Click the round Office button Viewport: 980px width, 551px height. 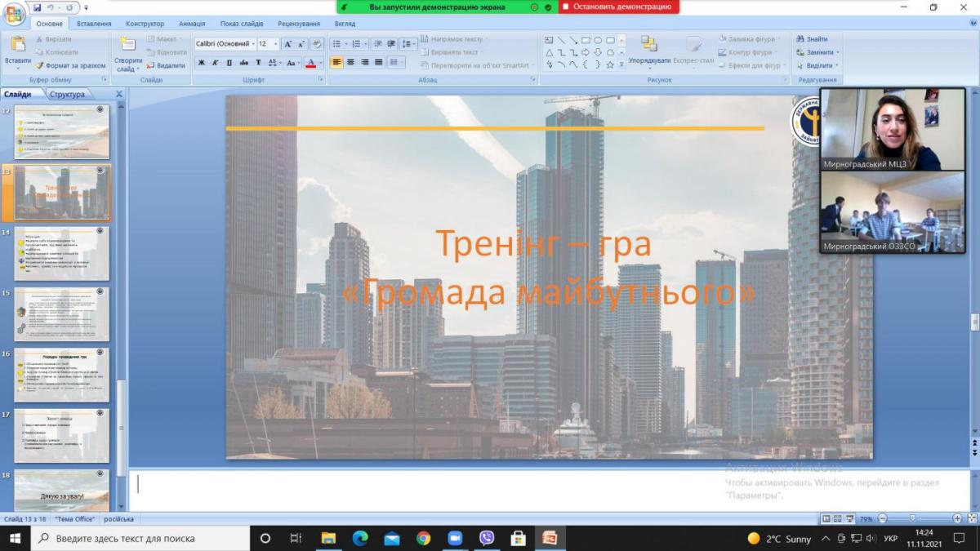tap(14, 14)
